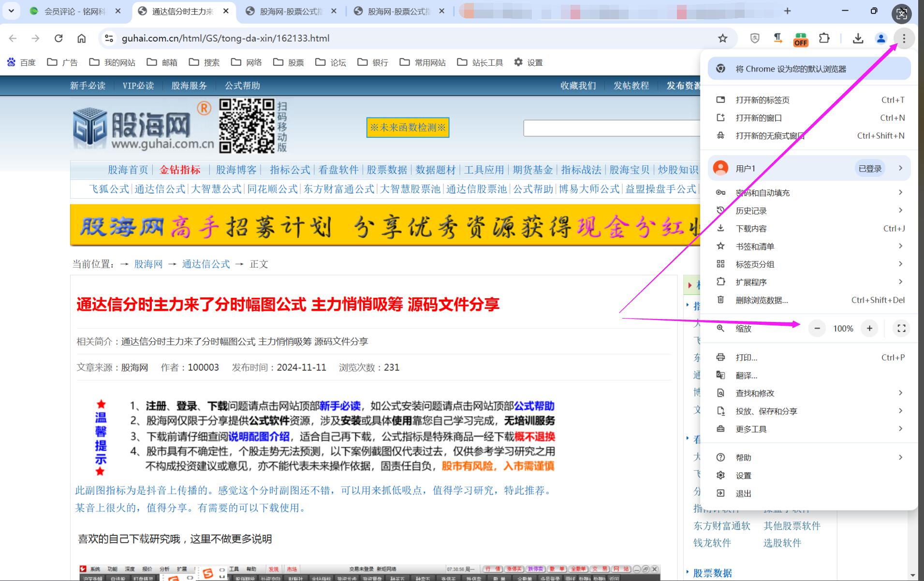Viewport: 924px width, 581px height.
Task: Expand the 帮助 submenu
Action: (810, 458)
